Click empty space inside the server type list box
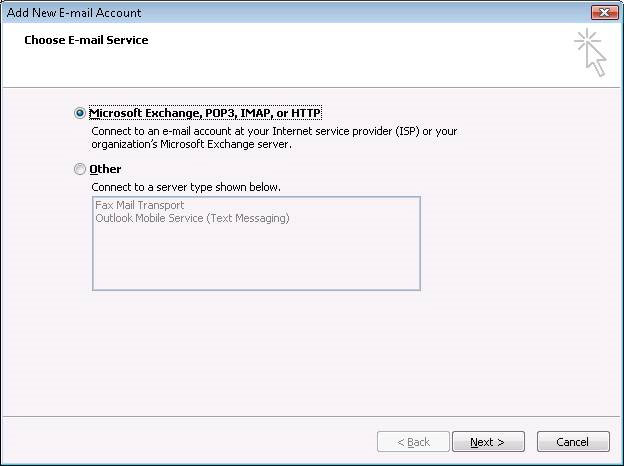The image size is (624, 466). 256,259
